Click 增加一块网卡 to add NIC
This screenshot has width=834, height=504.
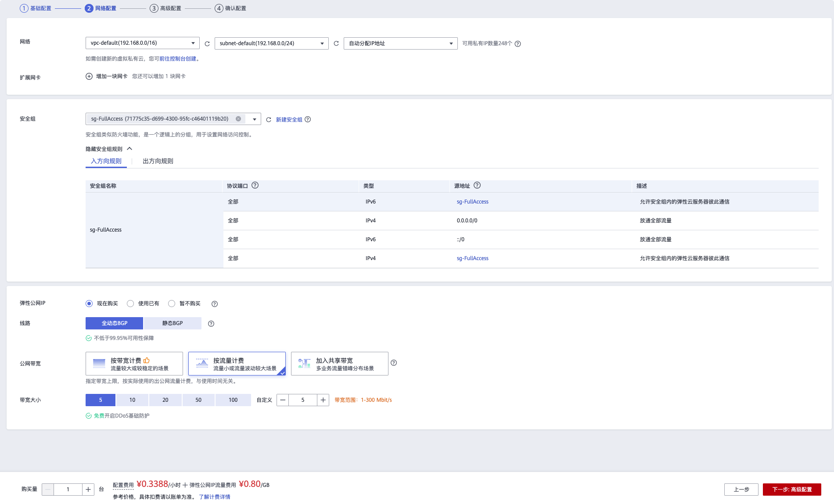[112, 76]
